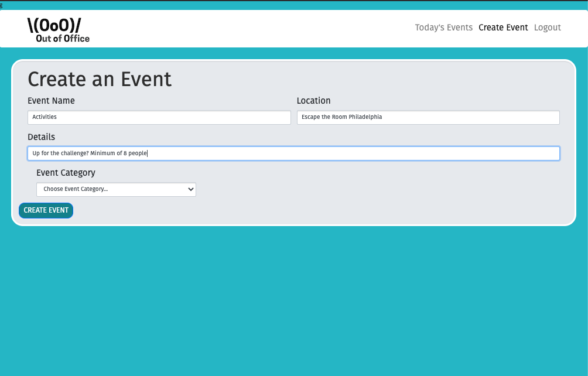Click the Create an Event heading
The width and height of the screenshot is (588, 376).
tap(100, 79)
